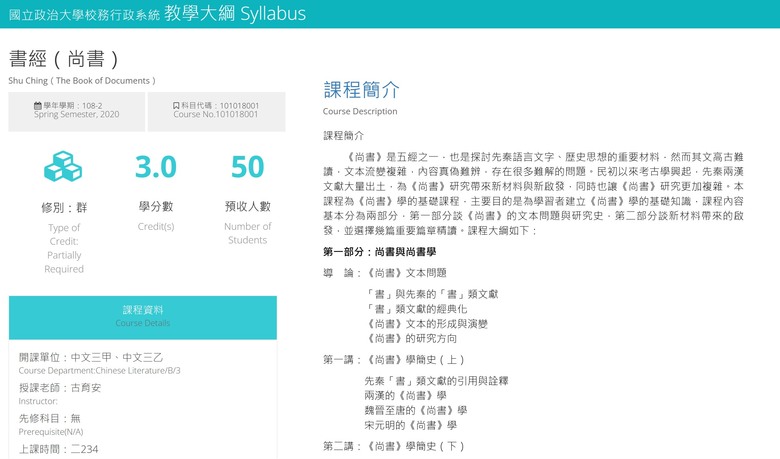780x459 pixels.
Task: Click the line 導 論：《尚書》文本問題
Action: 385,273
